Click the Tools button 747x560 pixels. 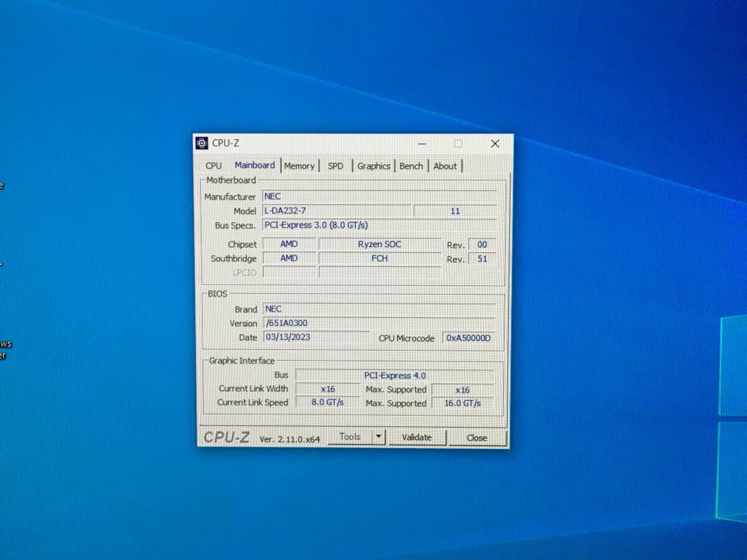350,437
